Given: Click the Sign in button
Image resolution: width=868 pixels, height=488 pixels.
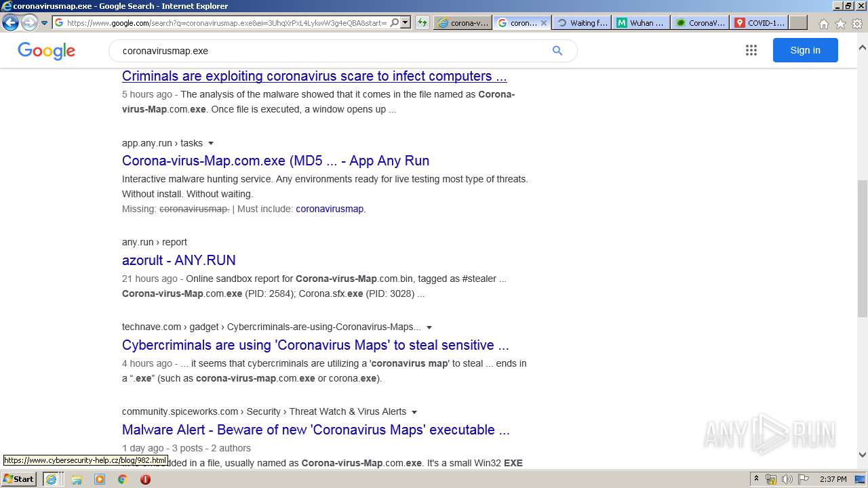Looking at the screenshot, I should 805,50.
